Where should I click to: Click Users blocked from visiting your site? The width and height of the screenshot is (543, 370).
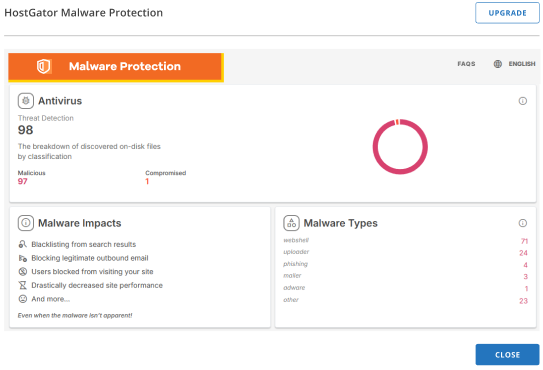tap(92, 272)
